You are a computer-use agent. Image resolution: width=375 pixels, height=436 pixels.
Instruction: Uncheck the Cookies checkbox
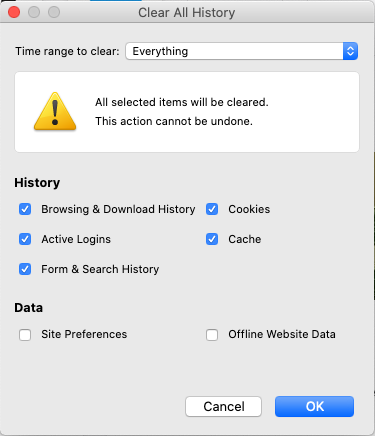click(212, 209)
